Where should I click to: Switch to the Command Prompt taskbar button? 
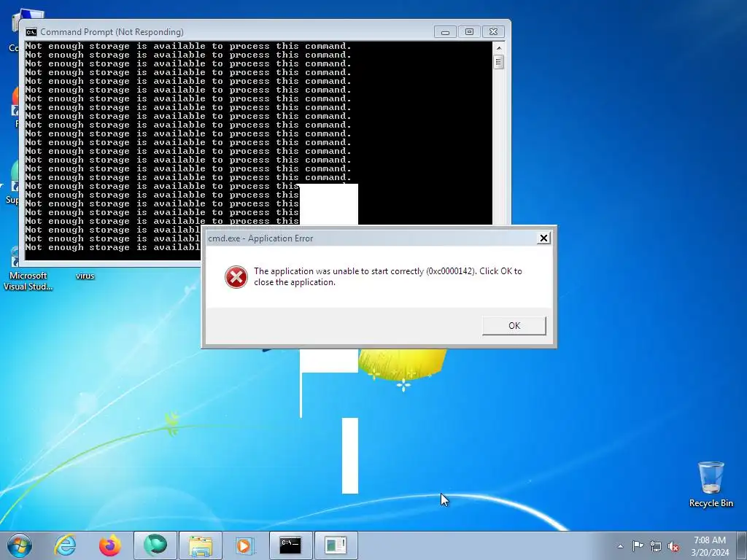coord(290,545)
